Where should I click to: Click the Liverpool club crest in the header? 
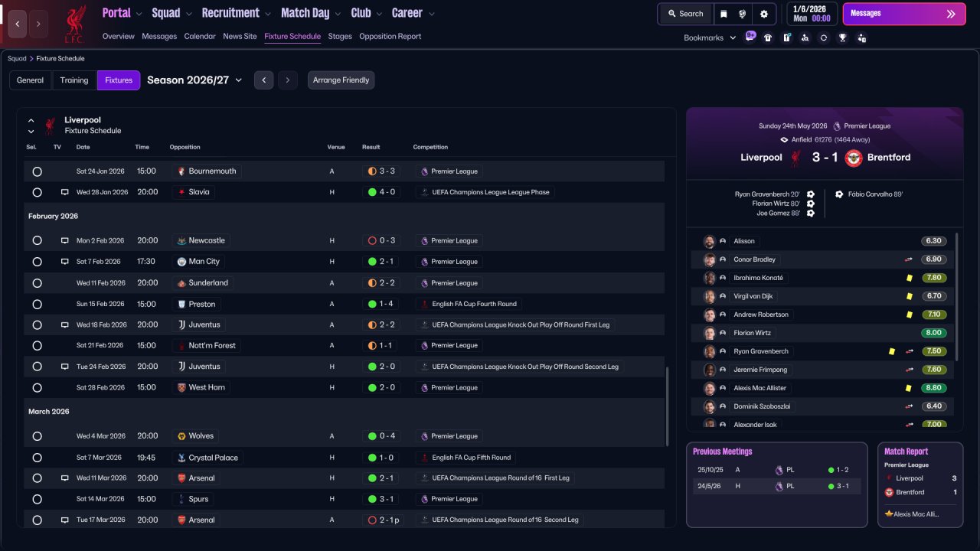pos(75,23)
